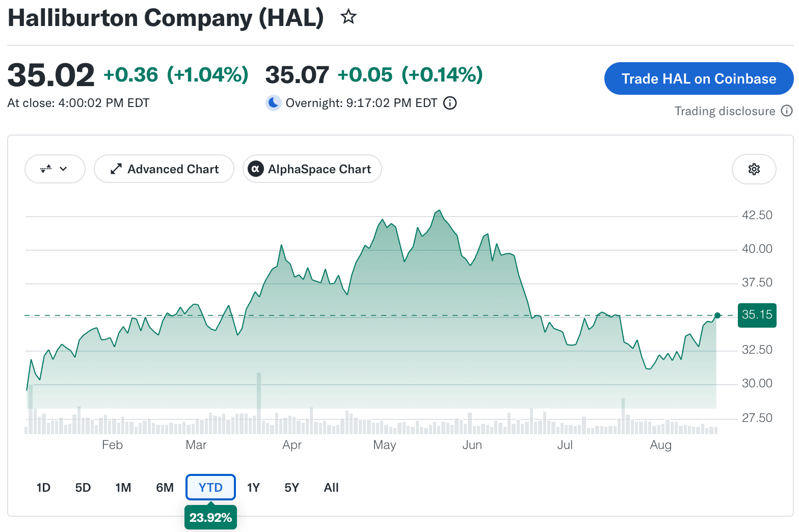Click the 30.00 price axis label
This screenshot has height=532, width=799.
(x=757, y=383)
